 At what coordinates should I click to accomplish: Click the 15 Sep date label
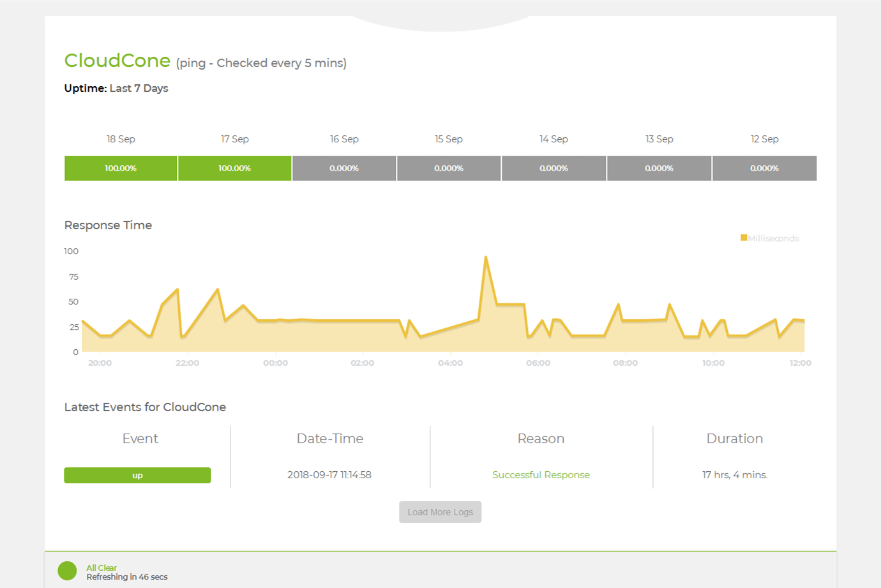(x=449, y=139)
